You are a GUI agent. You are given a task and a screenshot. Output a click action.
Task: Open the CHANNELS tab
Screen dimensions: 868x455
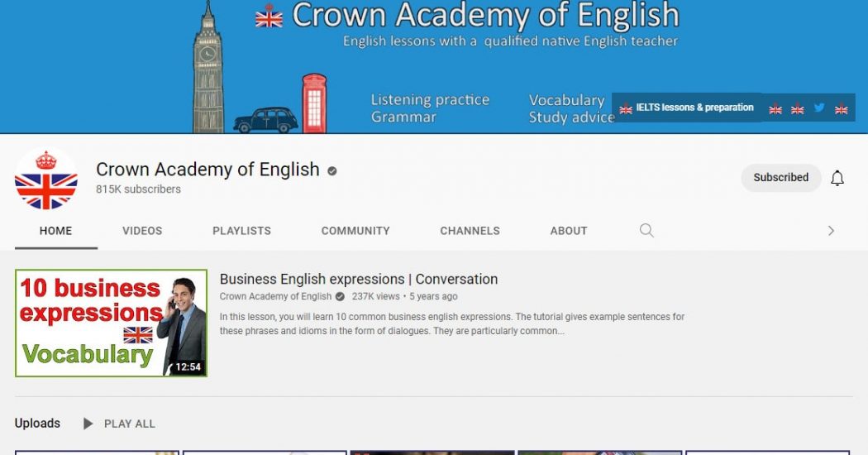[x=470, y=231]
